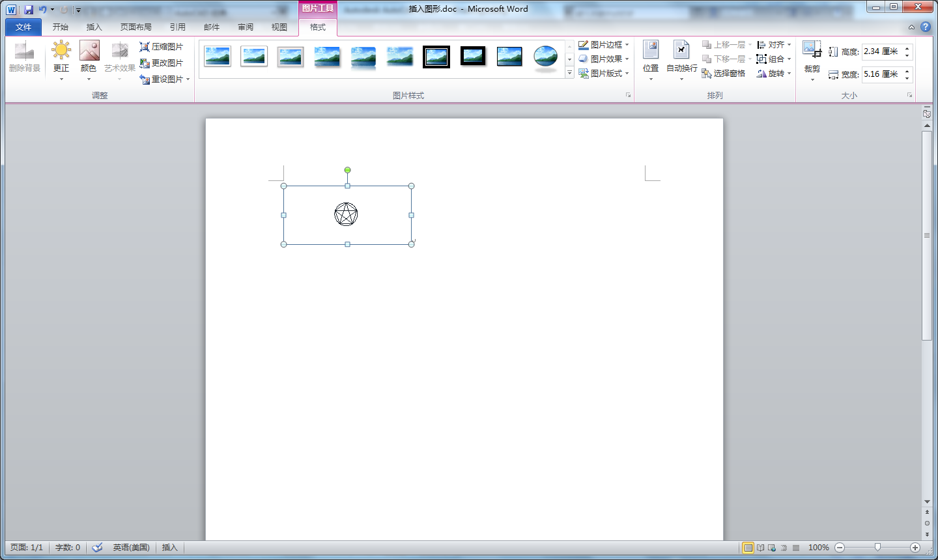Jump to next page with the double-down arrow
Viewport: 938px width, 560px height.
927,534
